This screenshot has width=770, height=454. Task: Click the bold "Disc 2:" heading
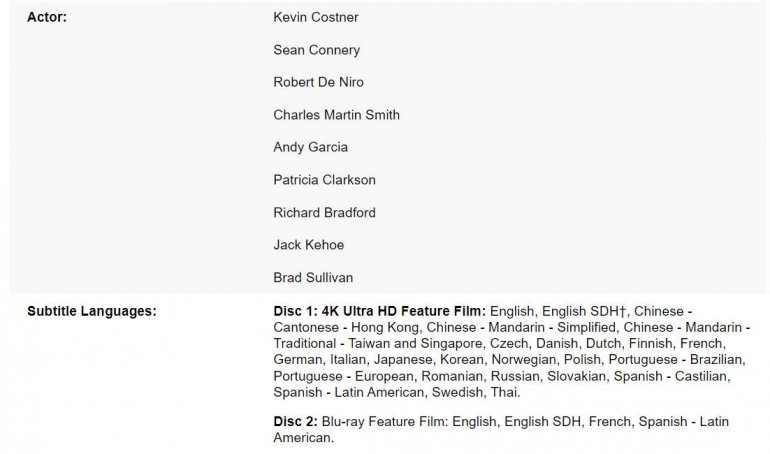pos(295,422)
